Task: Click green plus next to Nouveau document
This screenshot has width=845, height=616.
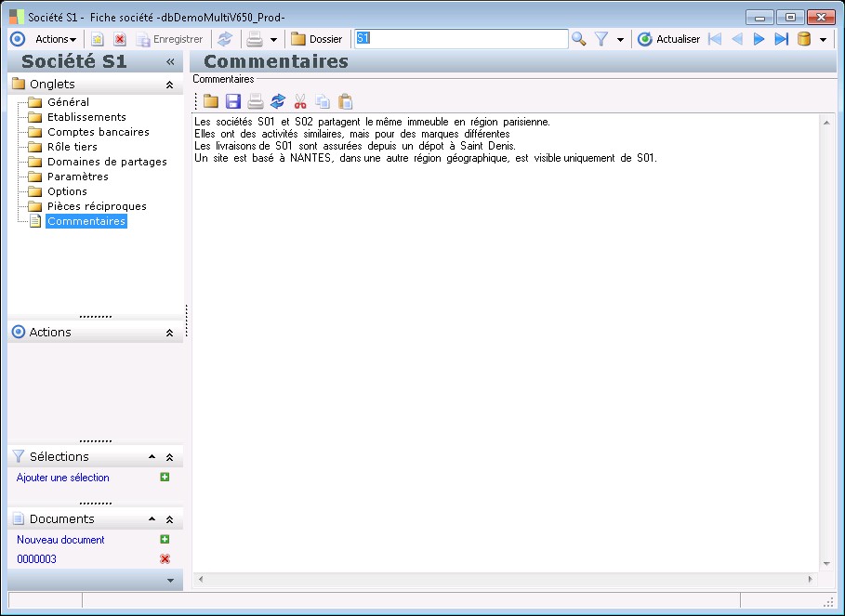Action: pyautogui.click(x=165, y=539)
